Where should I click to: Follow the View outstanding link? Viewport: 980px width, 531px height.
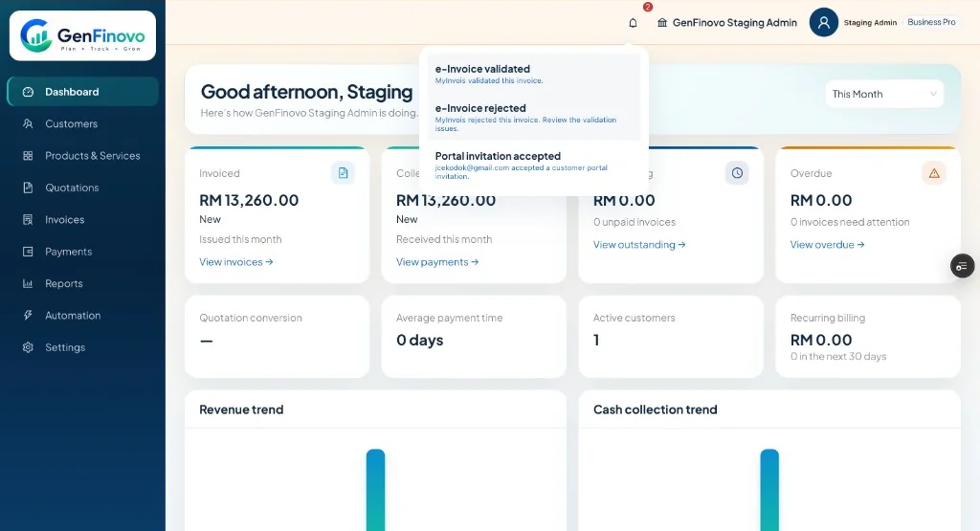click(639, 244)
